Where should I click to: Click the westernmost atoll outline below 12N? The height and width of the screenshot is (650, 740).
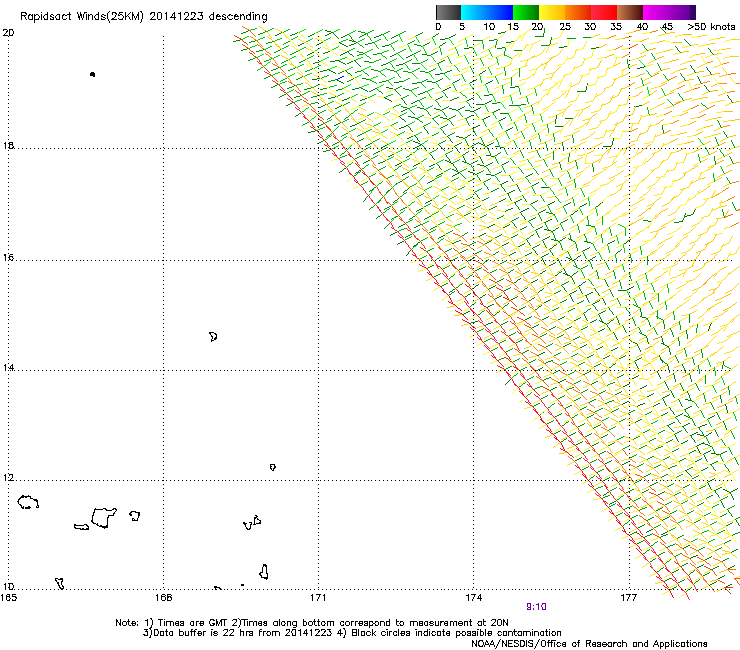(28, 502)
